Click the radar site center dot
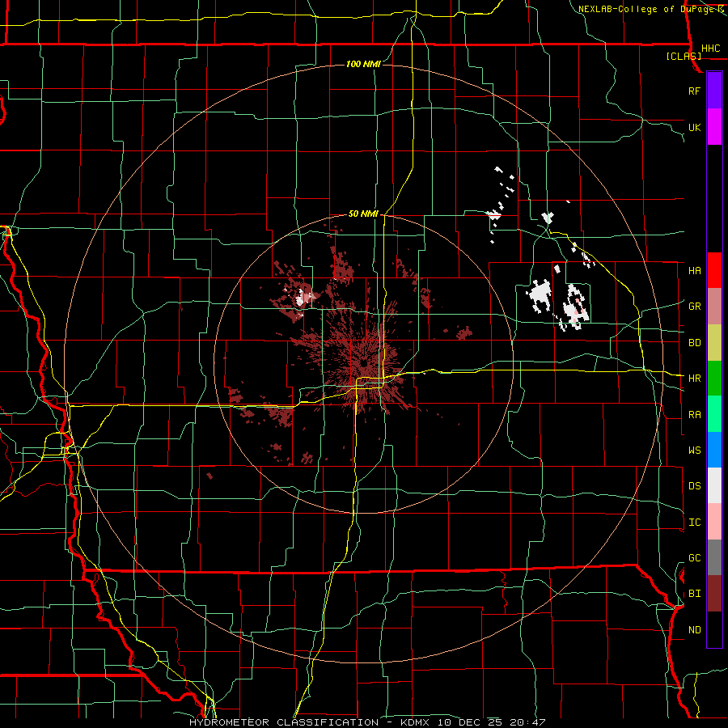The width and height of the screenshot is (728, 728). pyautogui.click(x=363, y=363)
